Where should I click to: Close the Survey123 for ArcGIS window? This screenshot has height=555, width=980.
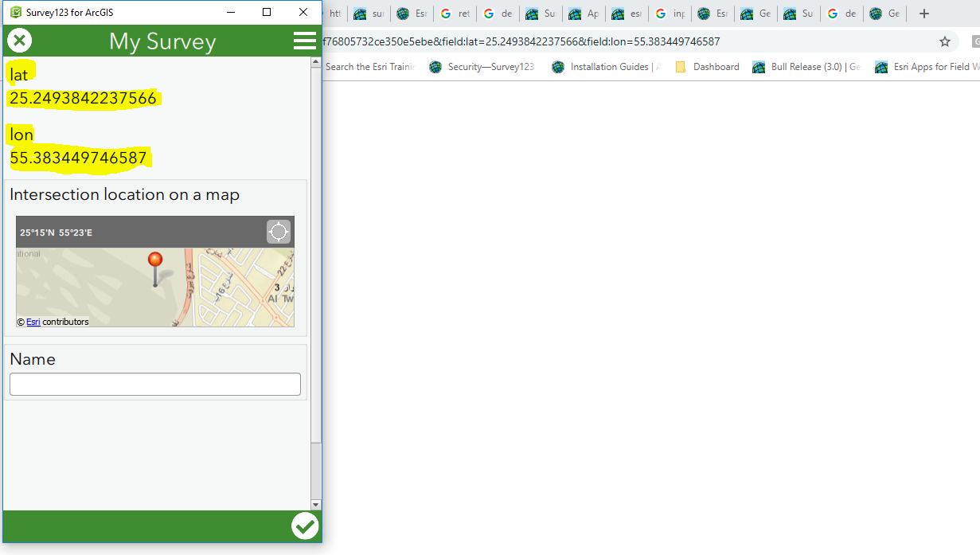[x=303, y=12]
